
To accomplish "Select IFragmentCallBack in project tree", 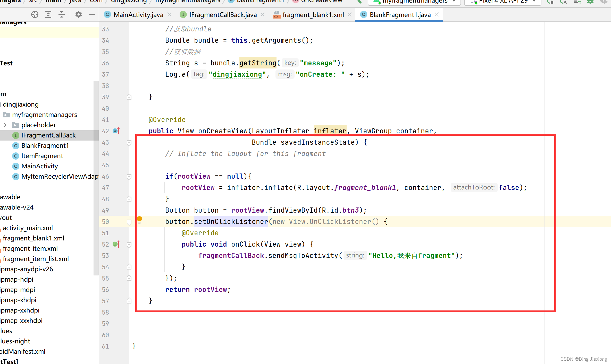I will 49,135.
